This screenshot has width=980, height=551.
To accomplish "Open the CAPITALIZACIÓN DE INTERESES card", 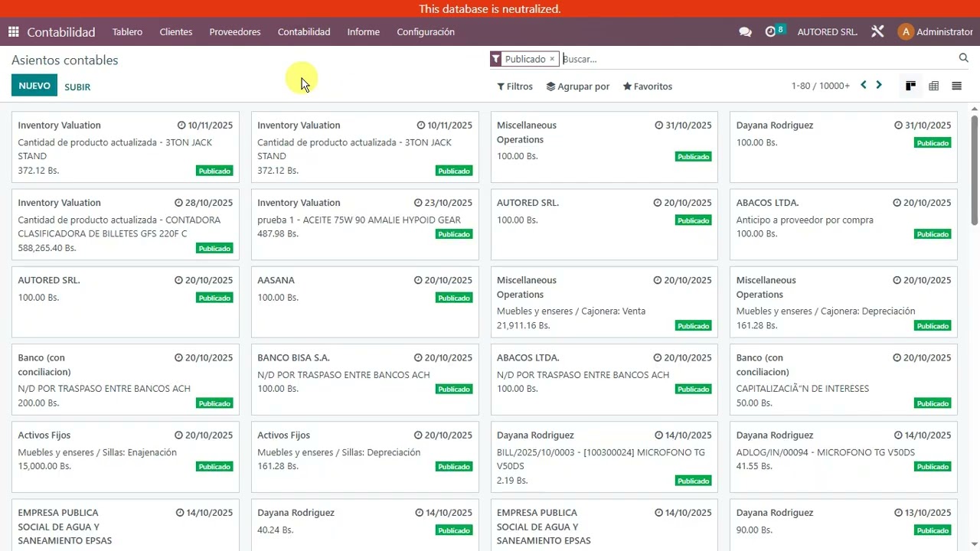I will [x=844, y=379].
